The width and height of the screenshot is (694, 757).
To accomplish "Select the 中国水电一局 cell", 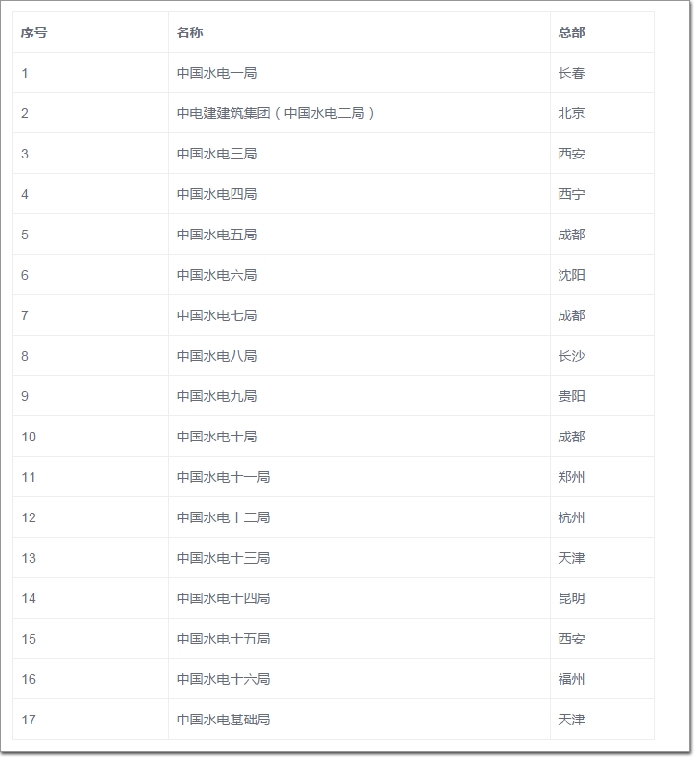I will point(217,73).
